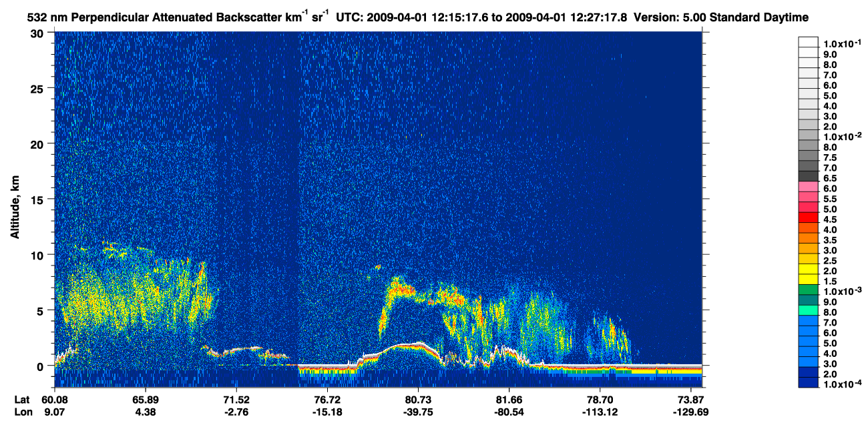The image size is (868, 445).
Task: Click longitude value -113.12
Action: point(600,412)
